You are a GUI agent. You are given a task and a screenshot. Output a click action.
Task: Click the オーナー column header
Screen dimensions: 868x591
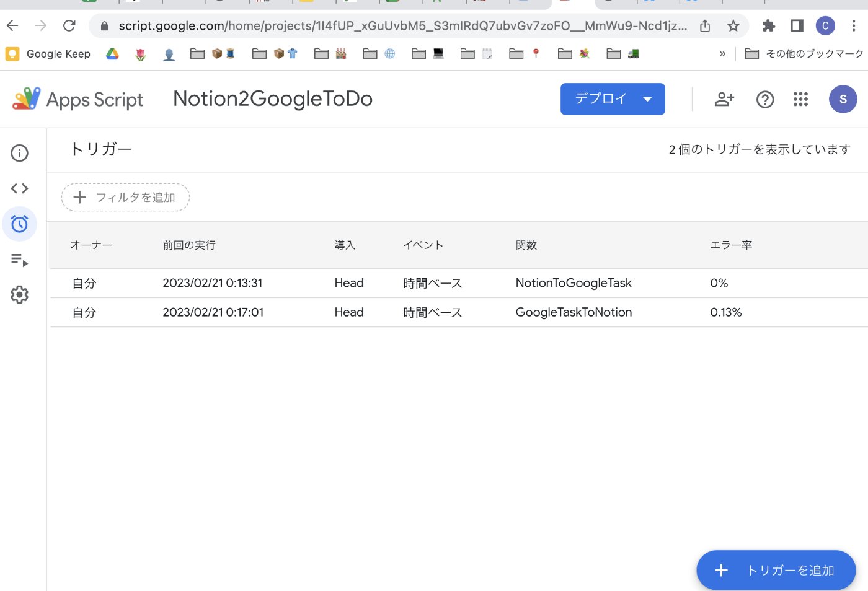[x=91, y=245]
